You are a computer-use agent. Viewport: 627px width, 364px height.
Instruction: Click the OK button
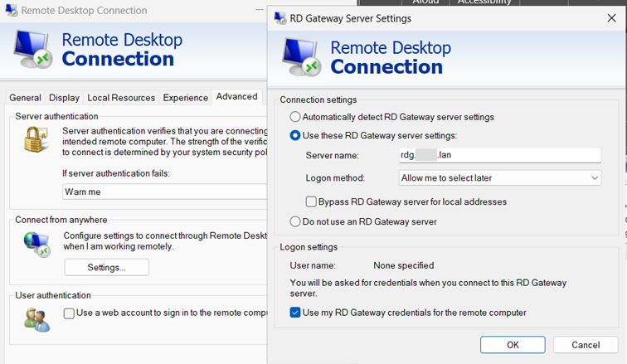[x=513, y=345]
